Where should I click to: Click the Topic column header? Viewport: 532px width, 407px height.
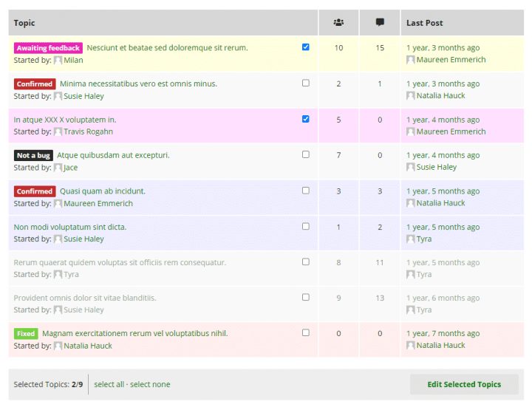(24, 23)
